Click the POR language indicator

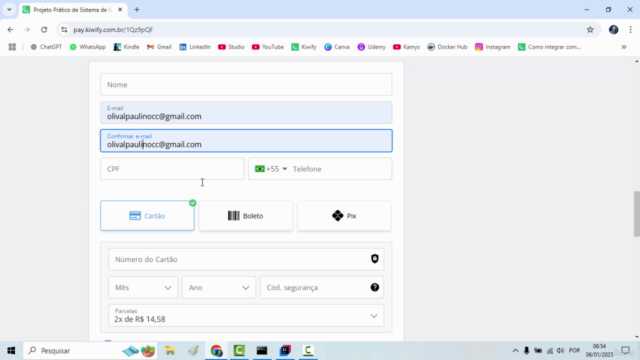coord(574,351)
